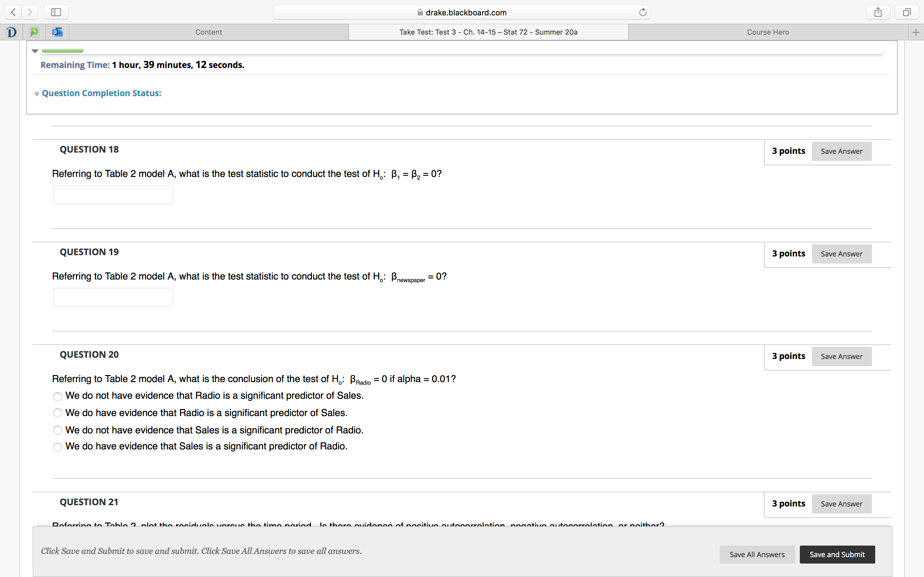Viewport: 924px width, 577px height.
Task: Reload the page with refresh icon
Action: (x=643, y=12)
